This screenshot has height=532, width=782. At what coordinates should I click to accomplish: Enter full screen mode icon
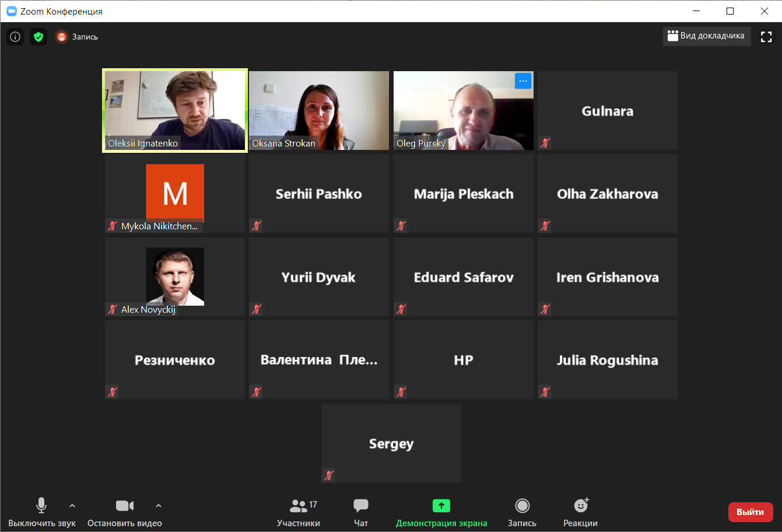(766, 37)
